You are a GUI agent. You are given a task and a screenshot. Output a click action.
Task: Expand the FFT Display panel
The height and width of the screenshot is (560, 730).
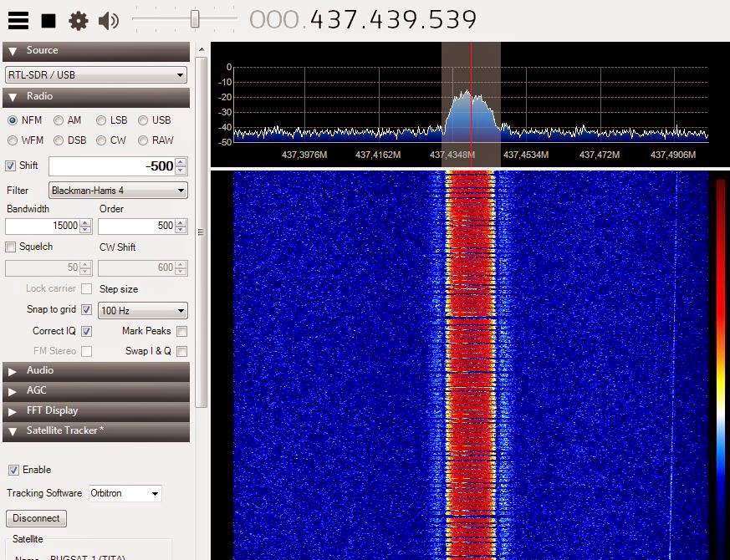point(96,411)
